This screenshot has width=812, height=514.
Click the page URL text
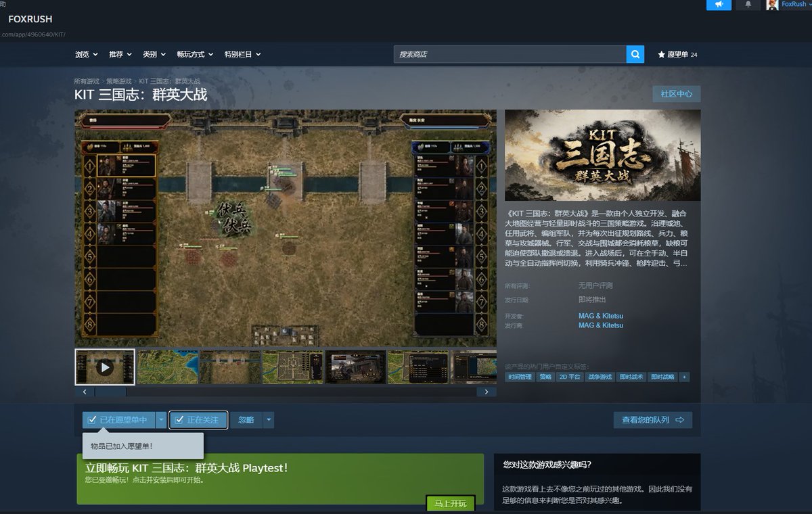(32, 34)
